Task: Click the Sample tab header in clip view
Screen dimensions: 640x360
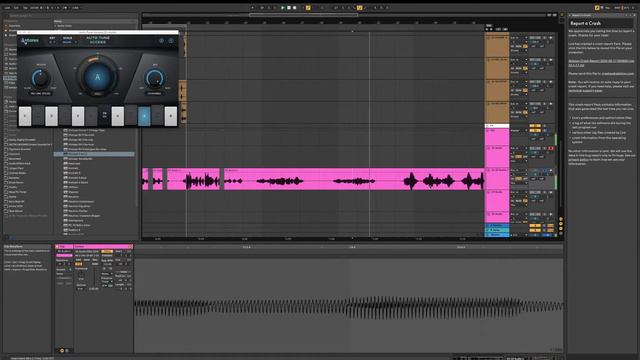Action: [x=103, y=247]
